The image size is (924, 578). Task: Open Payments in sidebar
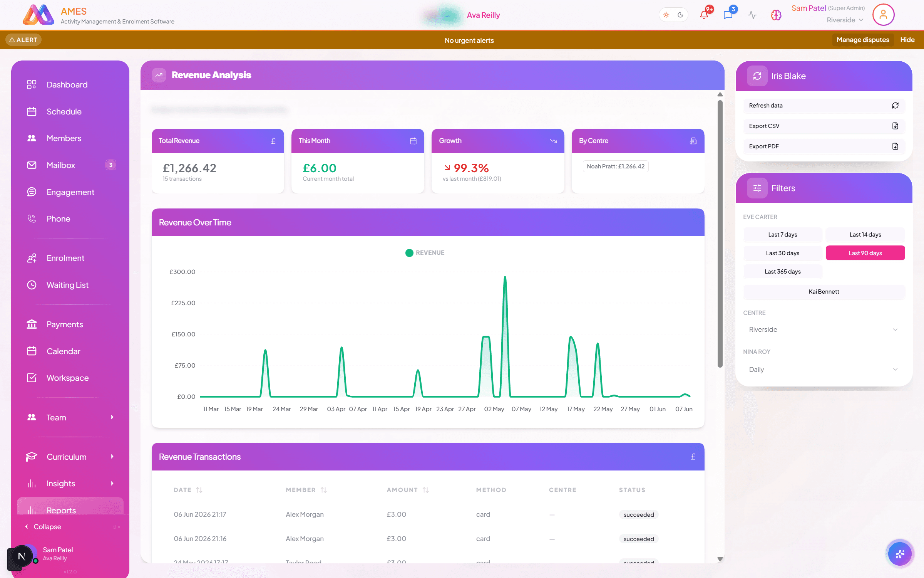70,324
